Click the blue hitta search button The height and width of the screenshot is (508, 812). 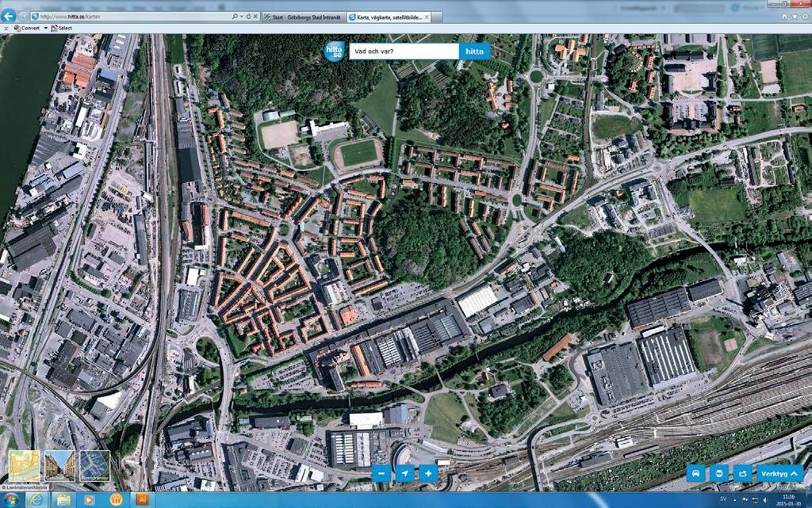coord(474,52)
